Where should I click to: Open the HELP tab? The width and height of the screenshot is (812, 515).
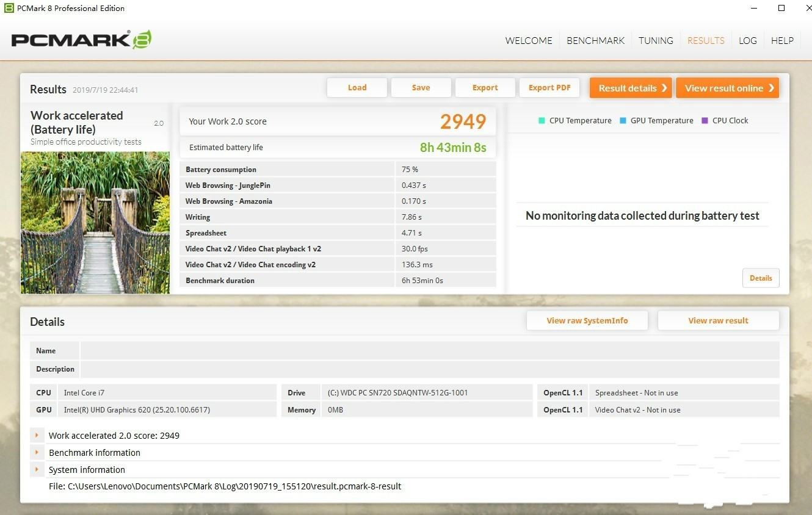coord(782,40)
